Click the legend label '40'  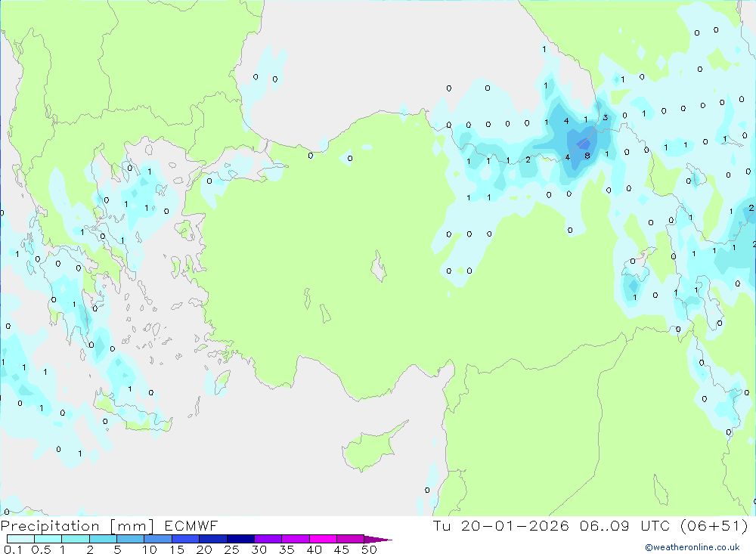(314, 549)
